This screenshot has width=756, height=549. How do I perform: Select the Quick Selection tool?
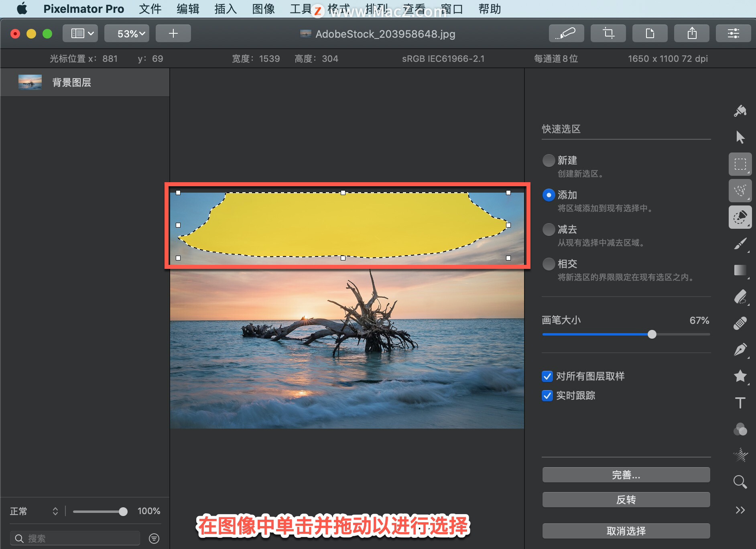click(x=741, y=217)
